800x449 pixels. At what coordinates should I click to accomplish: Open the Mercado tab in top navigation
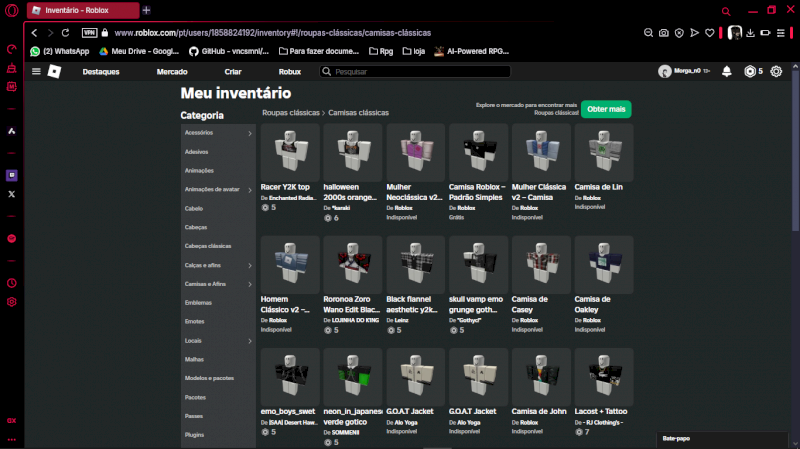[x=171, y=72]
